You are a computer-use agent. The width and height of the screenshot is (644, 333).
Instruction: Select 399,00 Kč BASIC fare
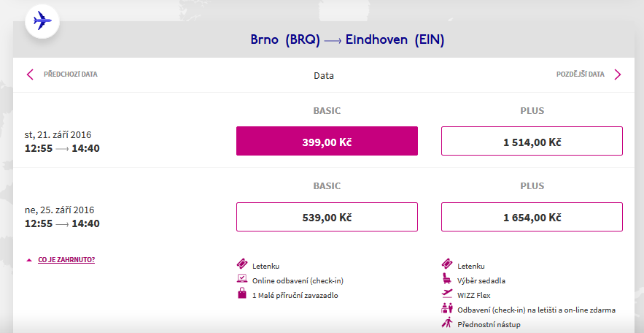tap(327, 141)
